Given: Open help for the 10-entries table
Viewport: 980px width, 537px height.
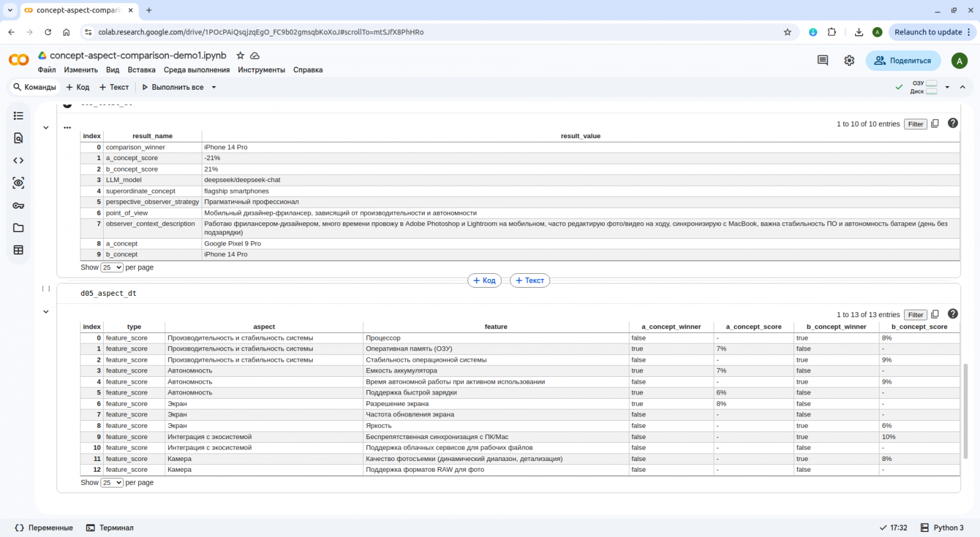Looking at the screenshot, I should coord(953,123).
